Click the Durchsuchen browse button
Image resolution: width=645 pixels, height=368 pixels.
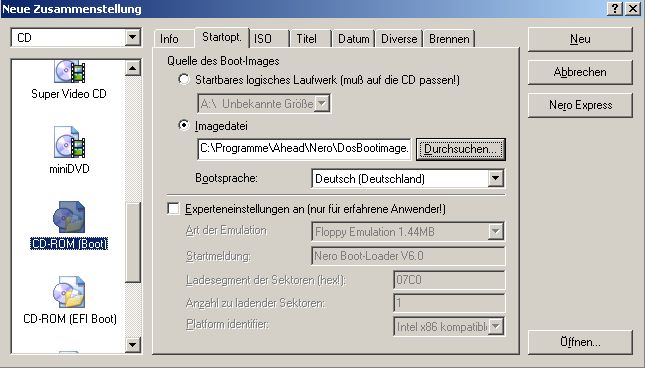[461, 149]
